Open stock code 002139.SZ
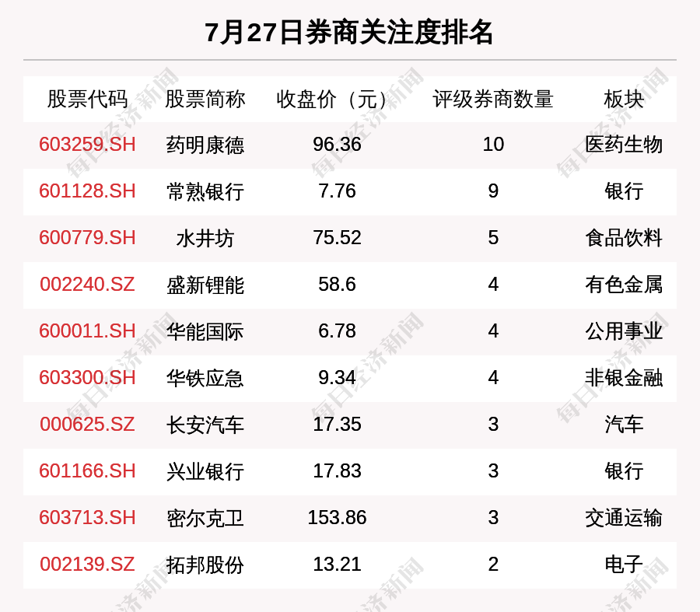Viewport: 700px width, 612px height. pos(87,565)
